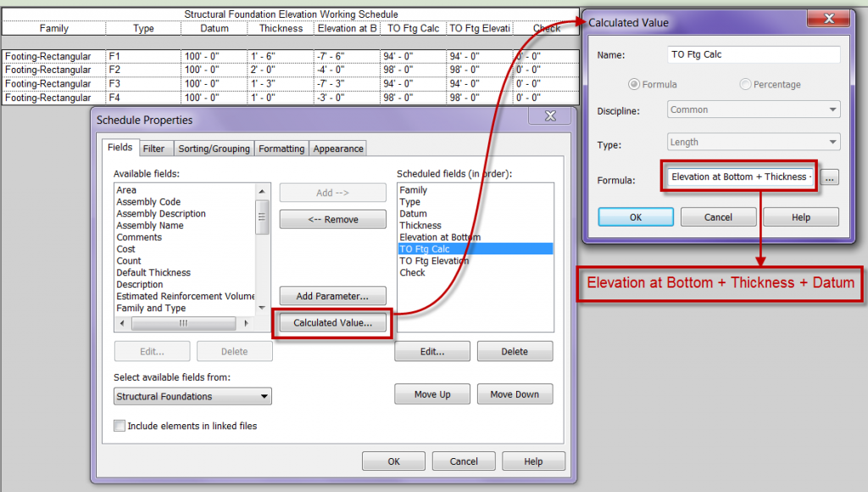The height and width of the screenshot is (492, 868).
Task: Close the Calculated Value dialog
Action: (829, 19)
